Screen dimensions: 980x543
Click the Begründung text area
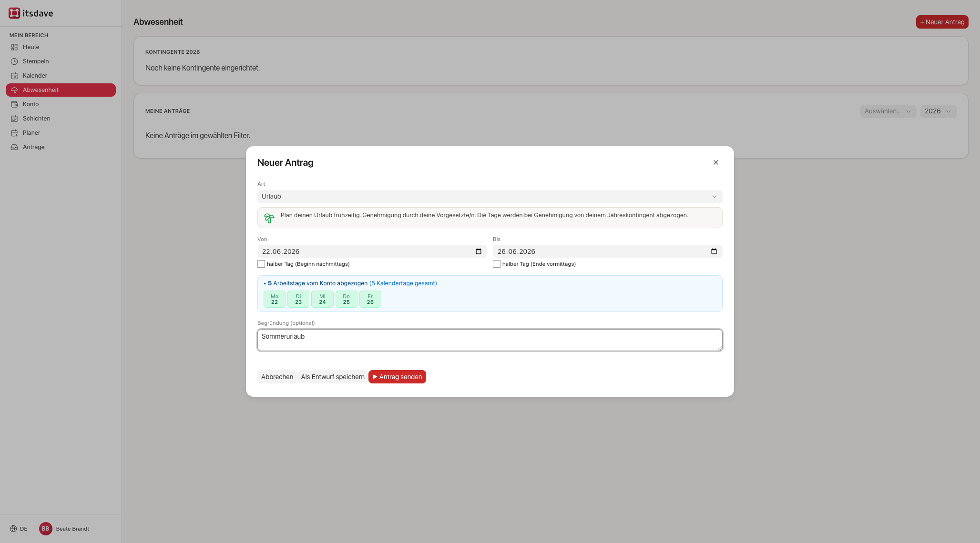(490, 340)
